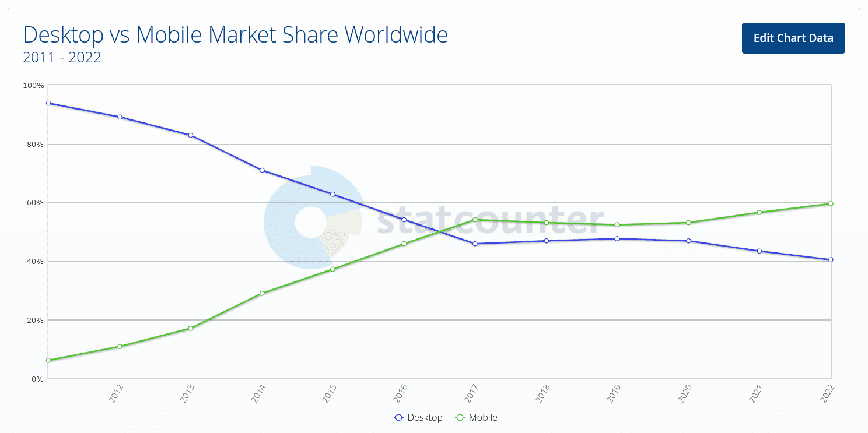868x433 pixels.
Task: Select the Desktop data point for 2013
Action: point(191,135)
